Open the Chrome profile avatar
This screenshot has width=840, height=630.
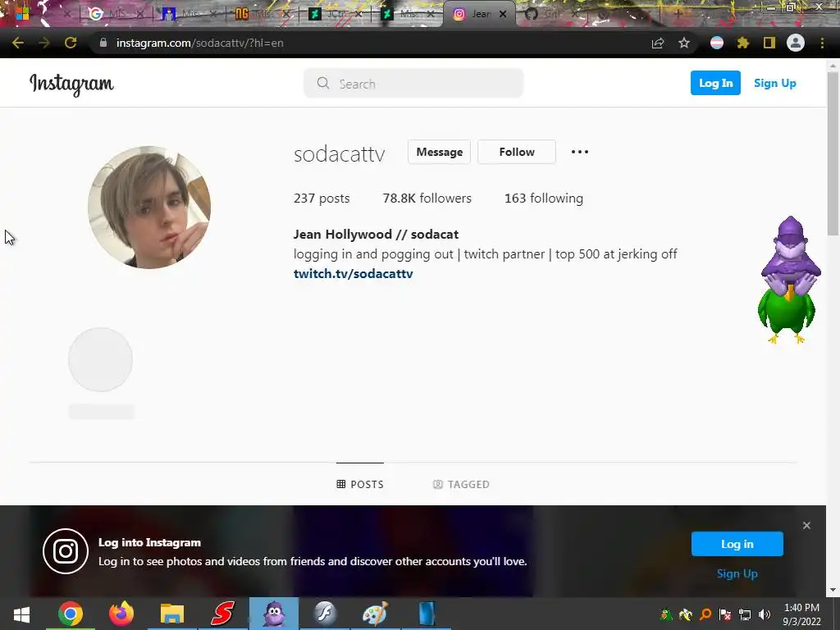pyautogui.click(x=796, y=43)
